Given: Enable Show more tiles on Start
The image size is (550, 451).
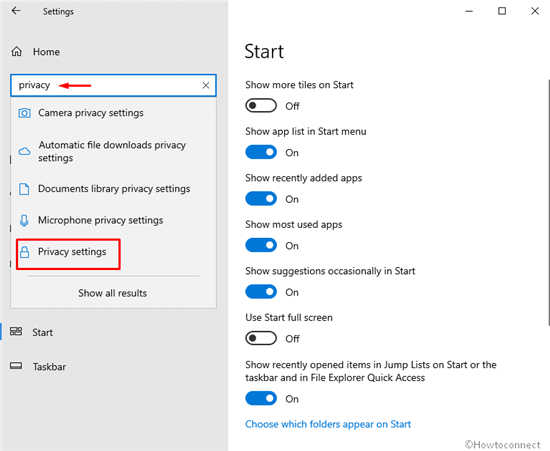Looking at the screenshot, I should click(261, 106).
